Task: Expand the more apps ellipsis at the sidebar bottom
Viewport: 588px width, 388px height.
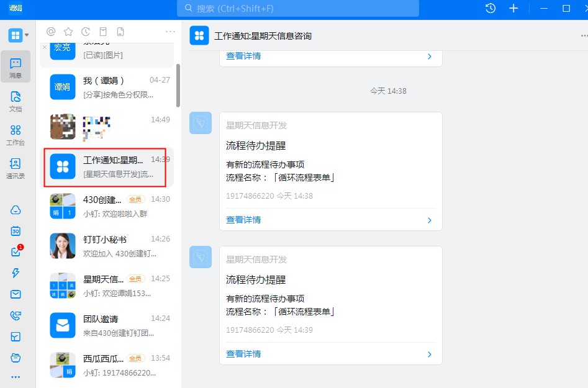Action: (x=16, y=377)
